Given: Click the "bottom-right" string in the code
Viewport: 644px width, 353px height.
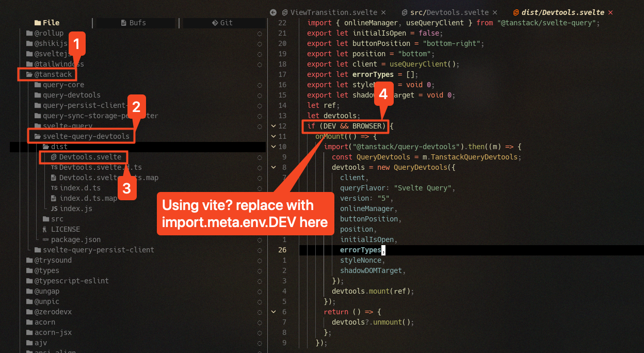Looking at the screenshot, I should [452, 43].
